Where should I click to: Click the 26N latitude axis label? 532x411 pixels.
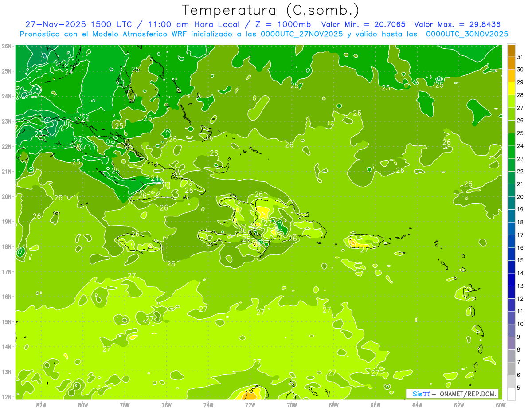(x=6, y=46)
